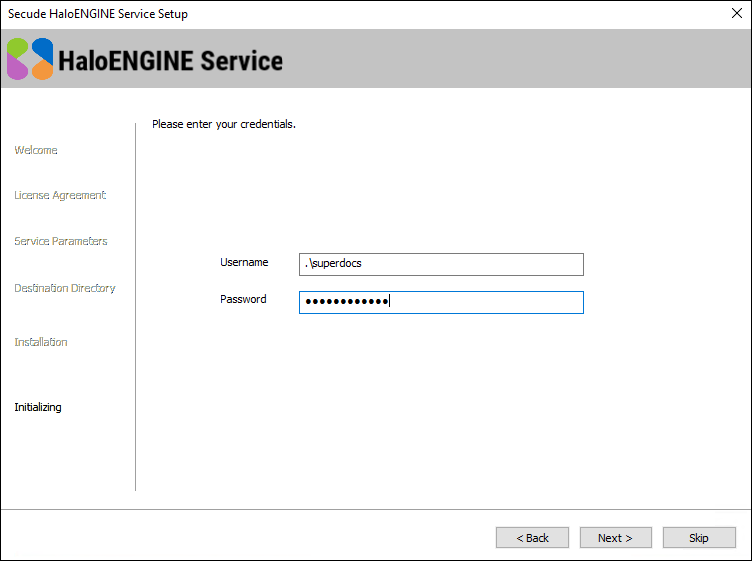The image size is (752, 561).
Task: Close the HaloENGINE Service Setup window
Action: click(x=736, y=14)
